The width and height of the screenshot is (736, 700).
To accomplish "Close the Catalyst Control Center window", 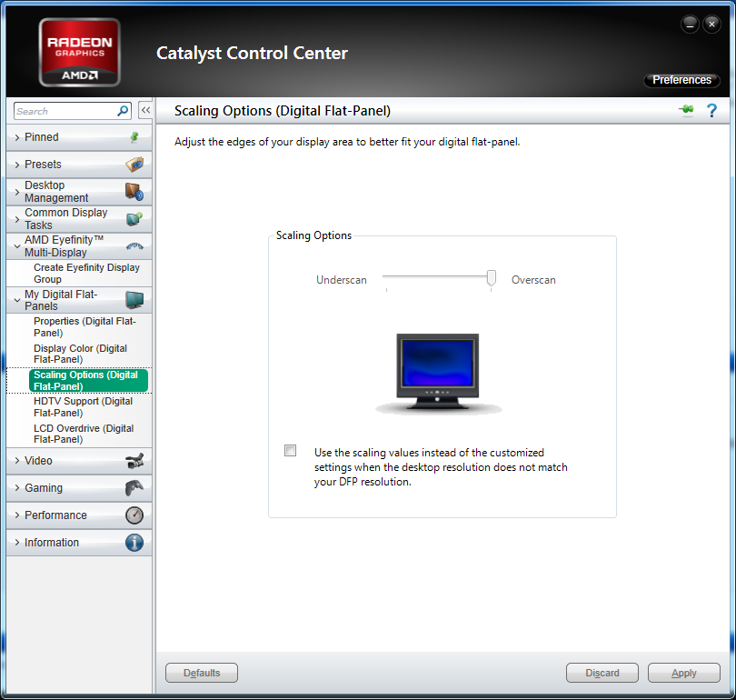I will coord(711,24).
